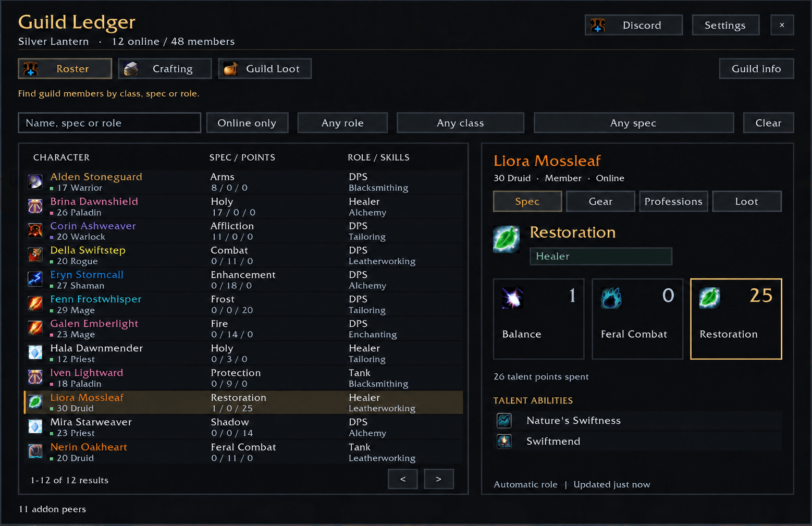Go to previous results page
The height and width of the screenshot is (526, 812).
click(x=403, y=479)
